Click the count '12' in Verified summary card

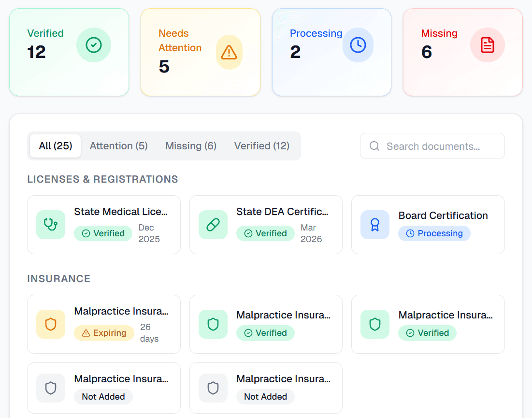(x=36, y=52)
